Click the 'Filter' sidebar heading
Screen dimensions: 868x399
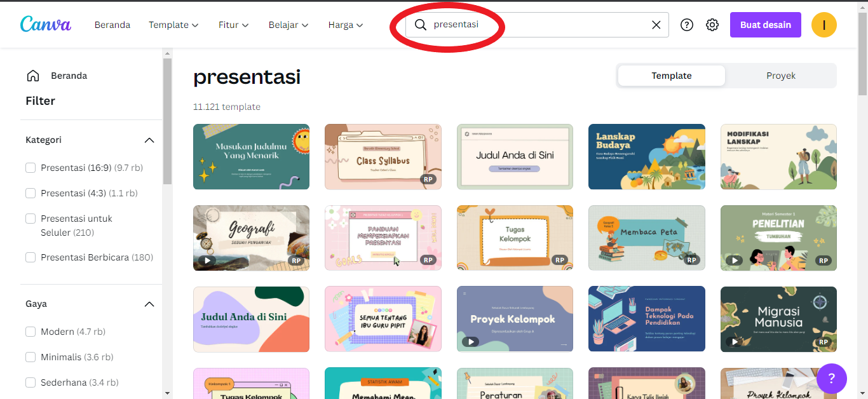click(40, 101)
